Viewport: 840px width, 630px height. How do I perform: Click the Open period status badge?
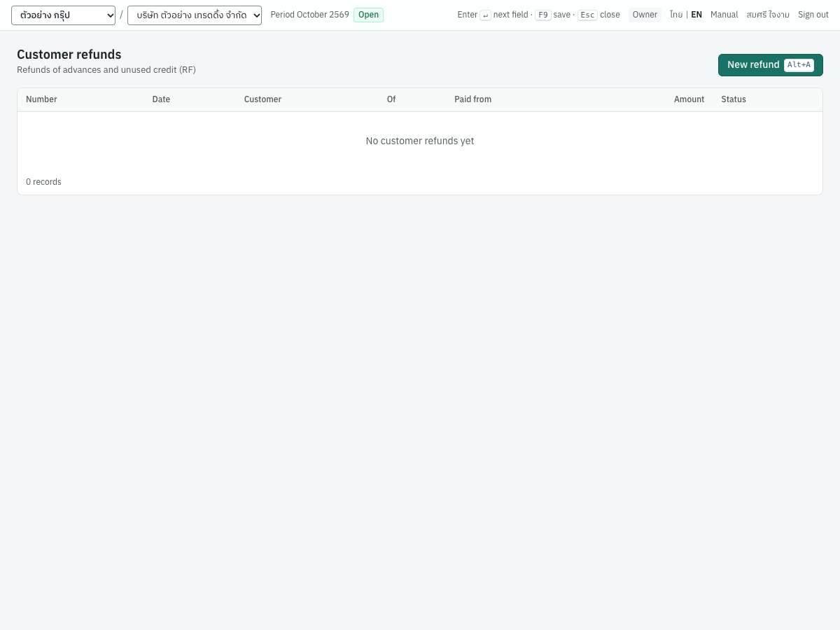point(368,15)
